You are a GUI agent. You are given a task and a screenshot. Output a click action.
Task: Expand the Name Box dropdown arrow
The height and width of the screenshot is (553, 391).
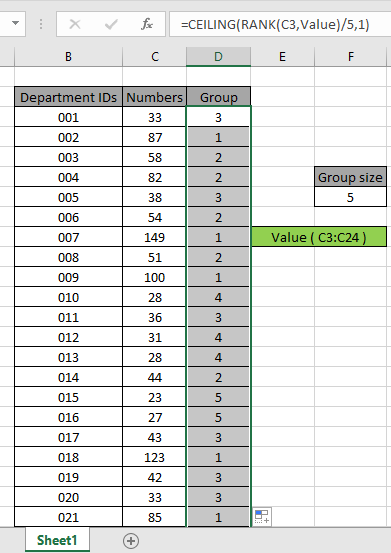(x=15, y=24)
